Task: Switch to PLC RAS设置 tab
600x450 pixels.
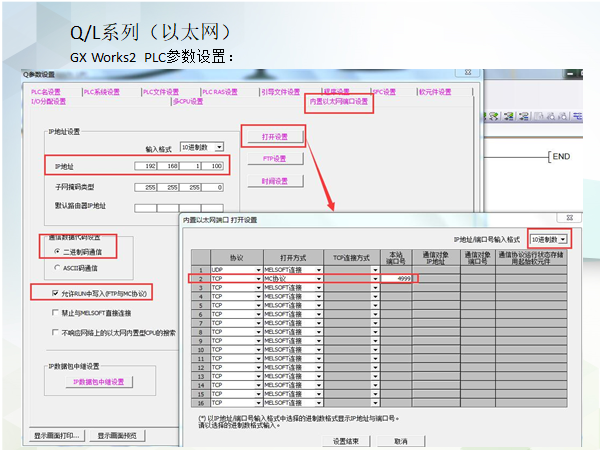Action: tap(220, 92)
